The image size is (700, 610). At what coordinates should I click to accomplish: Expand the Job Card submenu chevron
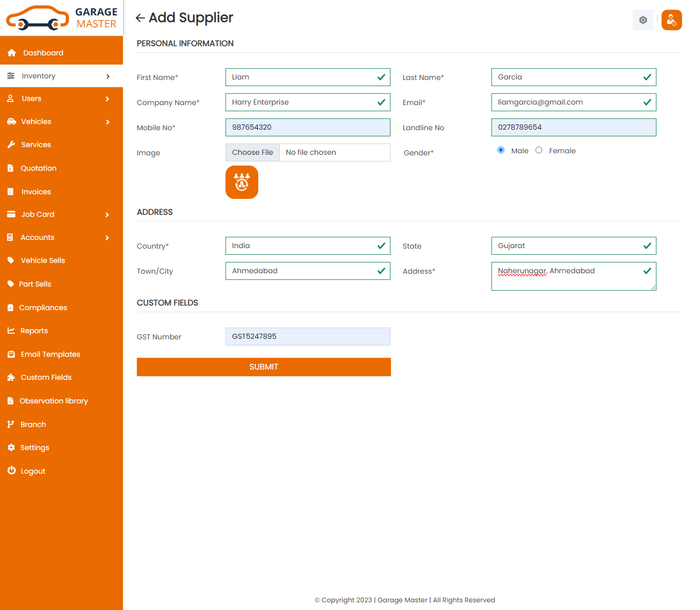click(108, 215)
